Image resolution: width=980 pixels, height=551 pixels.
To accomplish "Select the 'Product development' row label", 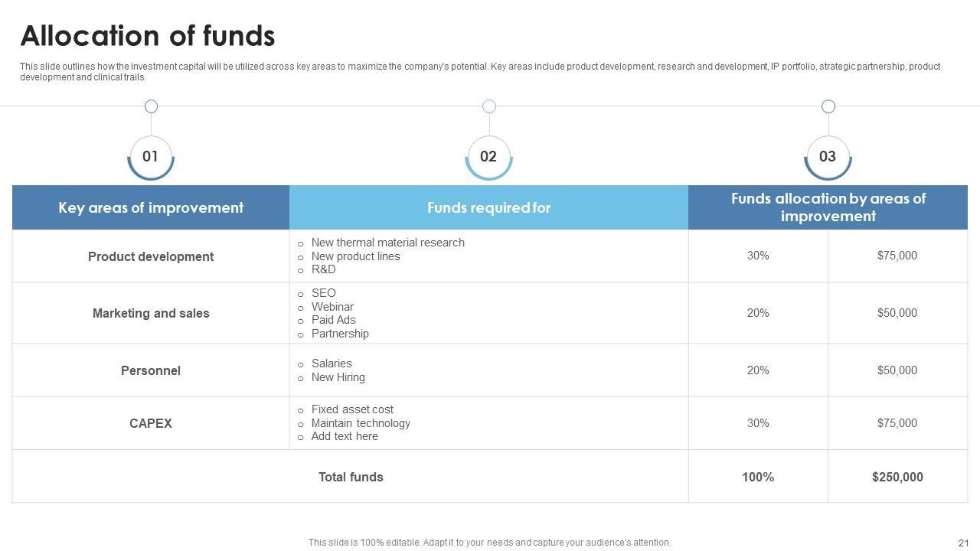I will tap(151, 256).
